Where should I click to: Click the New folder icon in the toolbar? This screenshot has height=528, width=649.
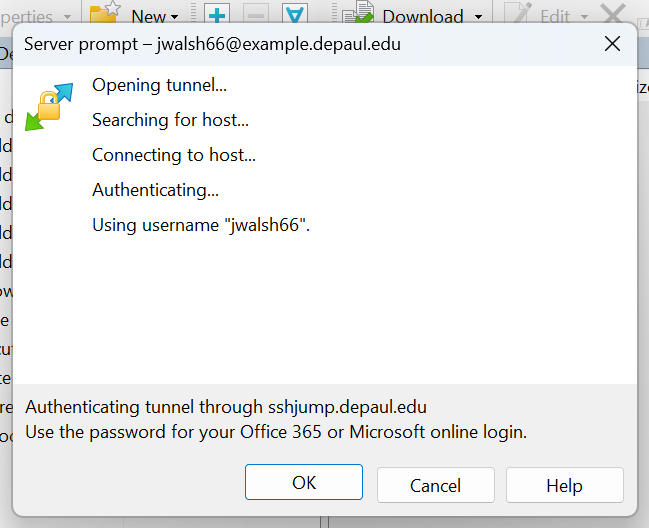coord(105,13)
